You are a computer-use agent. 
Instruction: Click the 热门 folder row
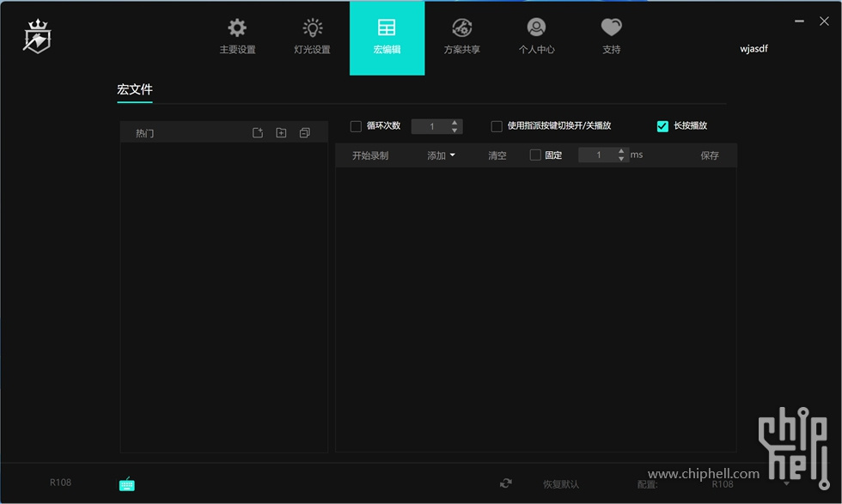pos(224,132)
